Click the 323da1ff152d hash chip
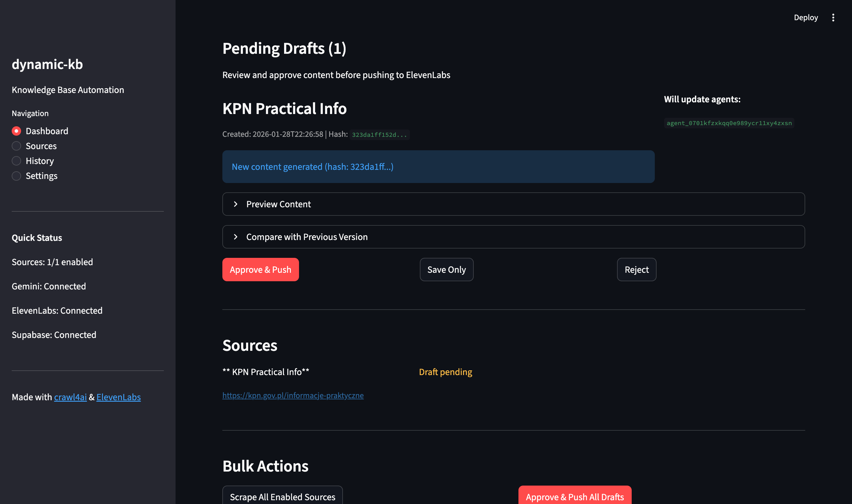The height and width of the screenshot is (504, 852). point(379,134)
